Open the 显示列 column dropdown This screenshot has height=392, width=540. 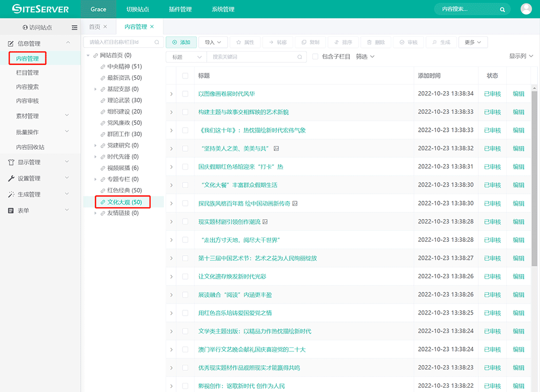(x=521, y=56)
